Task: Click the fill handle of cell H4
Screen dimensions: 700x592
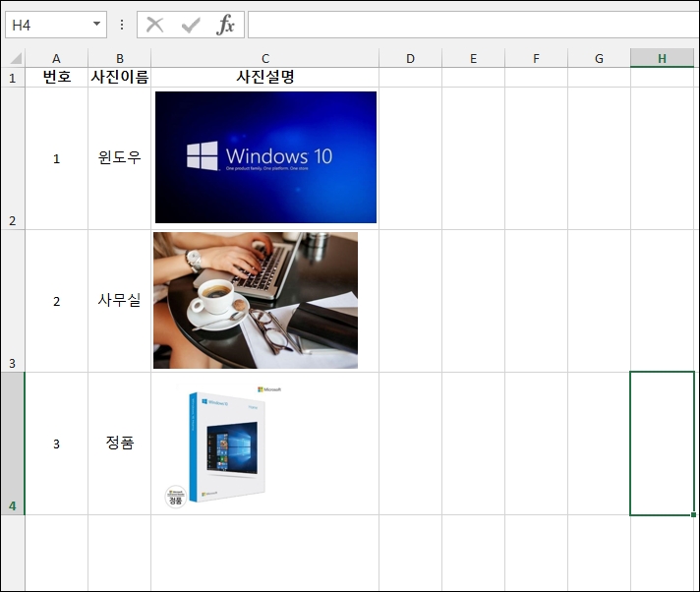Action: tap(693, 514)
